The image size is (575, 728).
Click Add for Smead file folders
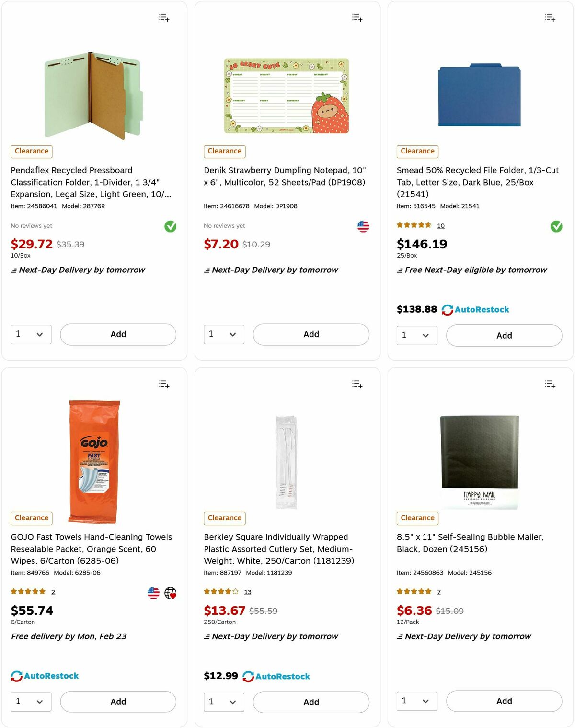[x=504, y=335]
